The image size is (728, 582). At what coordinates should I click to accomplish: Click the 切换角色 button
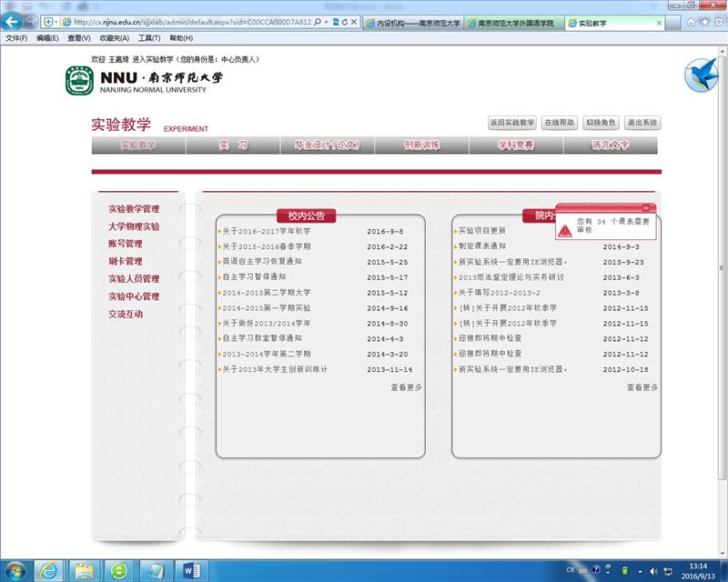click(601, 123)
